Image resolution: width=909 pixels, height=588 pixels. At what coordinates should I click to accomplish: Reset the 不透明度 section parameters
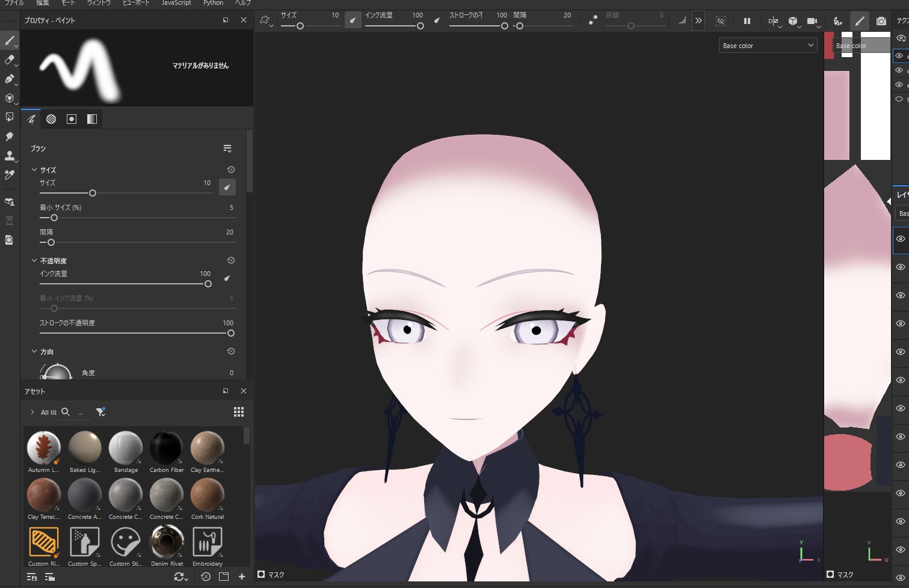point(231,260)
